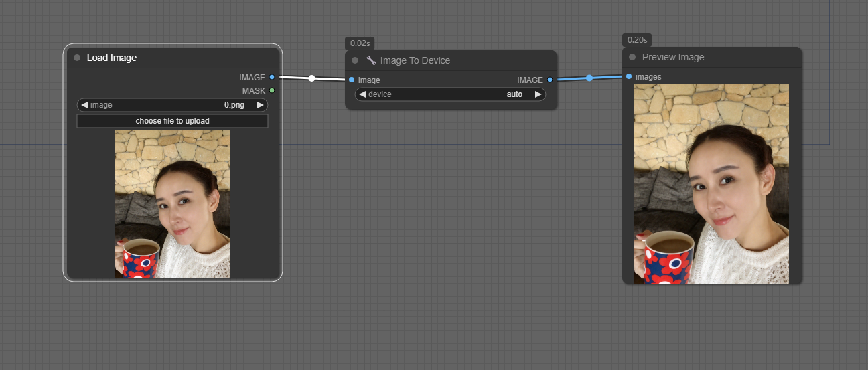Screen dimensions: 868x370
Task: Select the Preview Image node title
Action: pos(673,58)
